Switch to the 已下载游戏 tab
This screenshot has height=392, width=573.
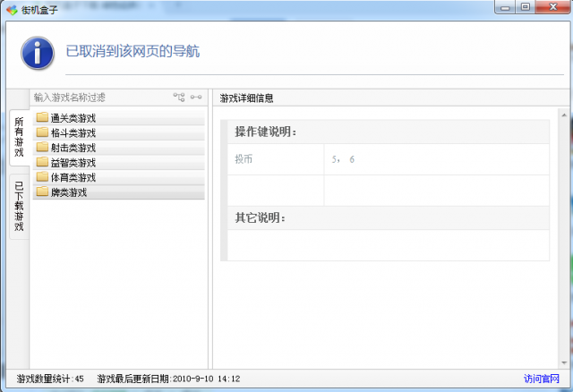point(19,207)
